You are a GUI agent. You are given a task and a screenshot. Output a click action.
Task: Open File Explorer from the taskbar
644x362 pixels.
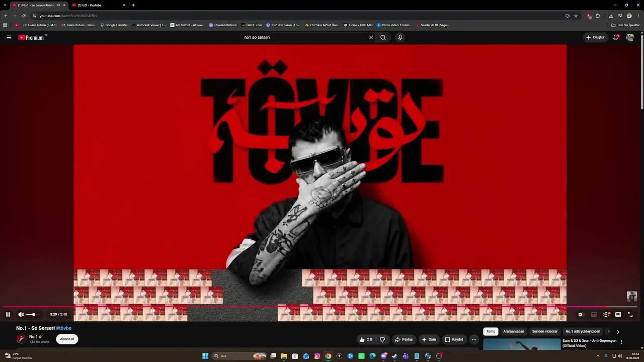(x=284, y=356)
